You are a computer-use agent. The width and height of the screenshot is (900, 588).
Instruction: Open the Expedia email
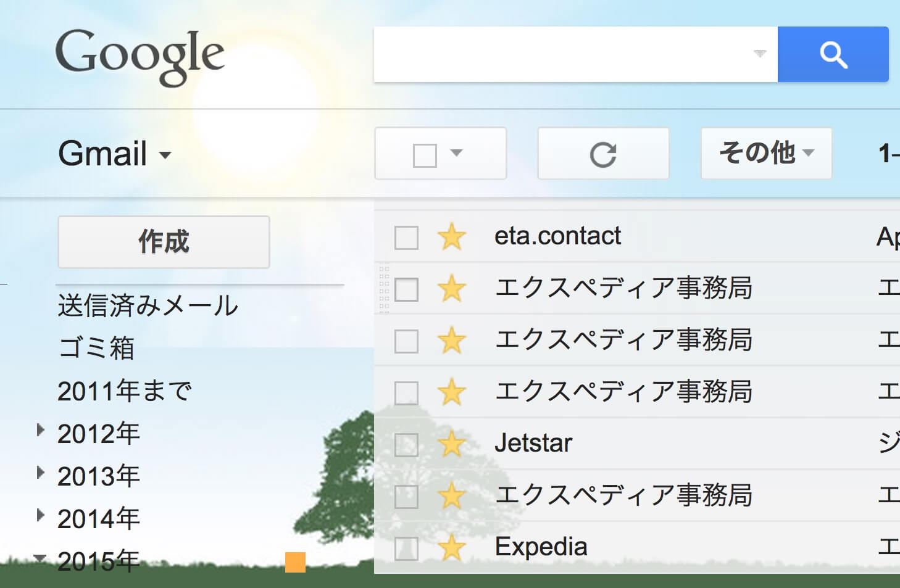(541, 547)
